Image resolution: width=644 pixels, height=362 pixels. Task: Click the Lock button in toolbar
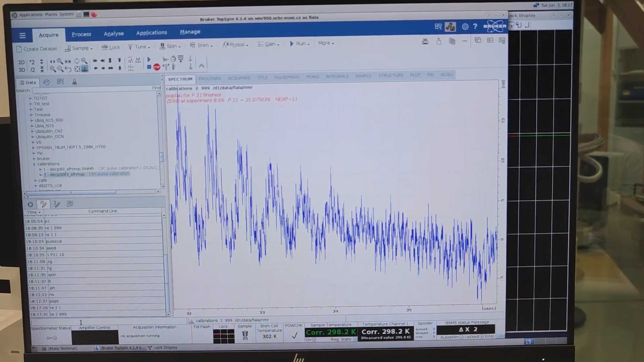(x=111, y=47)
